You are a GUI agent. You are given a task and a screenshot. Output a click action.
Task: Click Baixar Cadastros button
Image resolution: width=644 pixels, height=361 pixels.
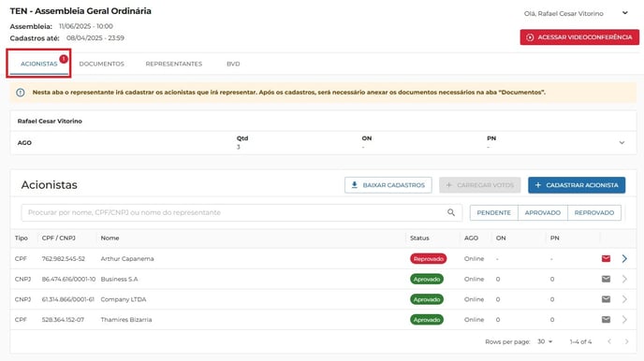[388, 185]
